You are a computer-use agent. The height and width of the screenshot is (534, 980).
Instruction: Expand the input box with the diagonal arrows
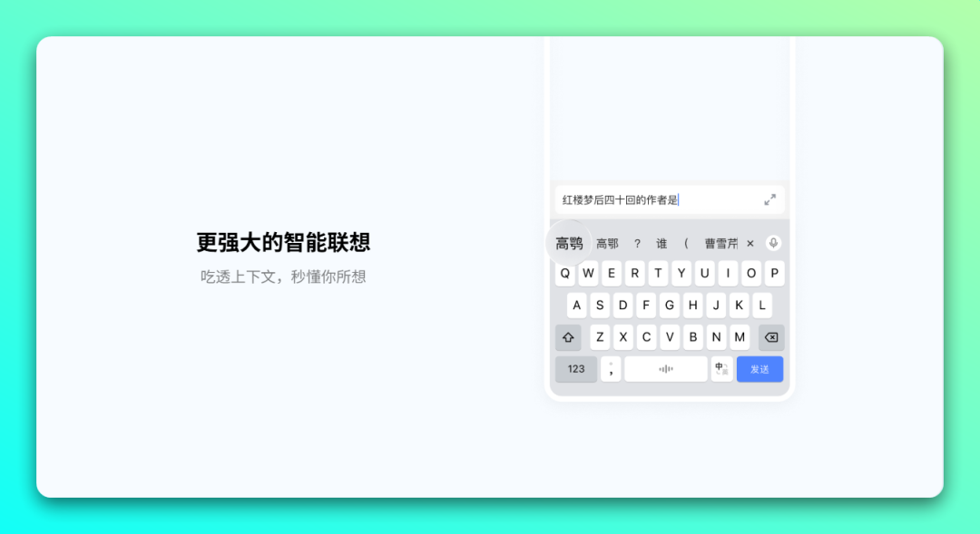click(x=770, y=199)
